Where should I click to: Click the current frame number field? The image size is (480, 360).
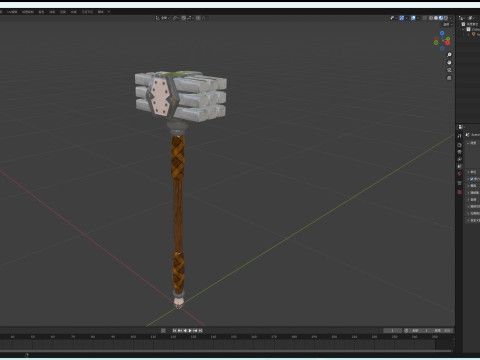point(392,330)
